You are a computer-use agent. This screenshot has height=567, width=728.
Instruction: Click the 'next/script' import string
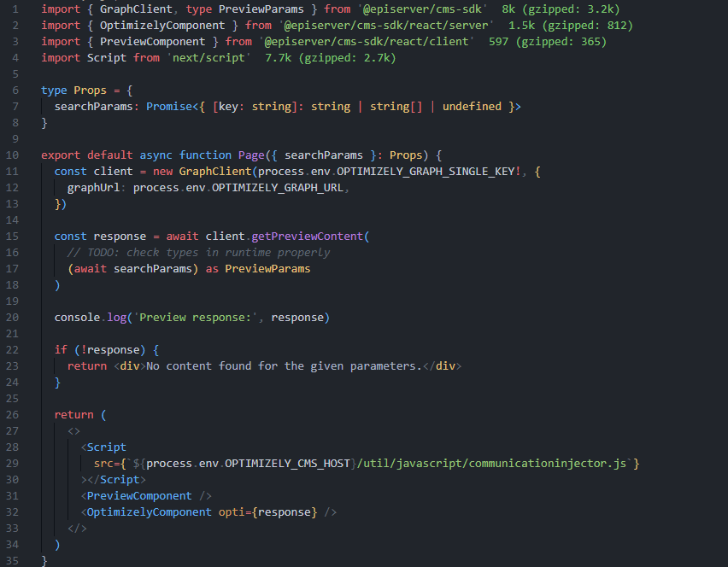(x=208, y=58)
